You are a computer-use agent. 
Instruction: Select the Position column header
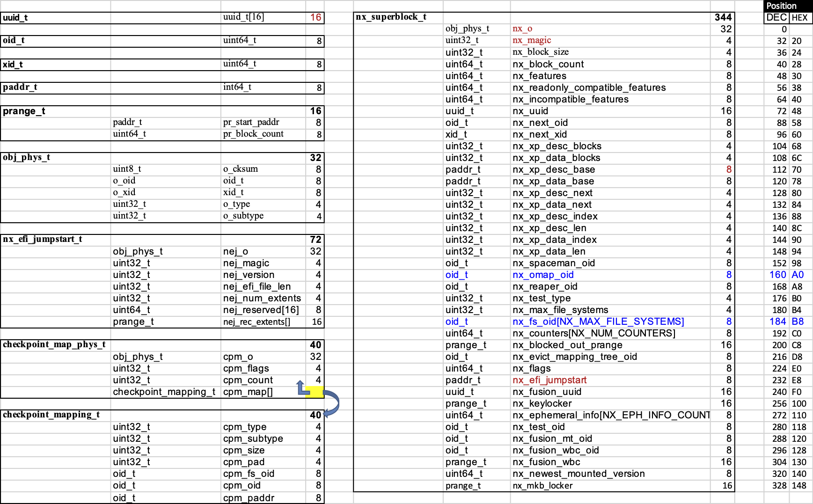[x=788, y=6]
